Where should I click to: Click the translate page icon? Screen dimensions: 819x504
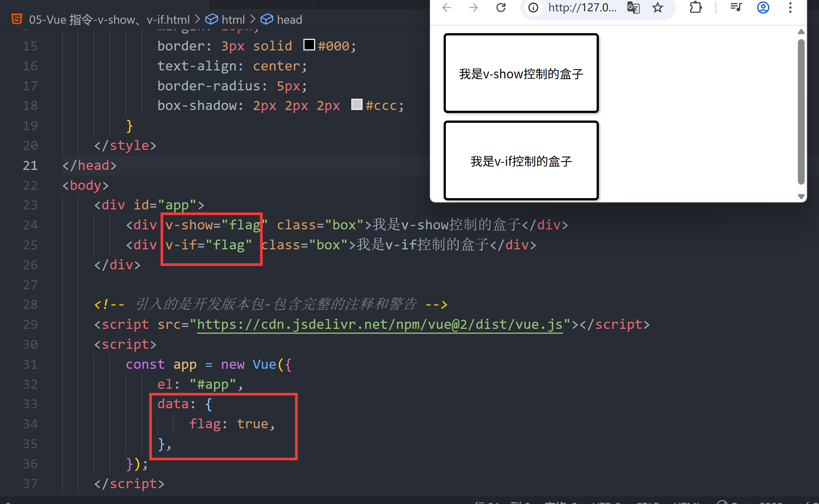634,8
